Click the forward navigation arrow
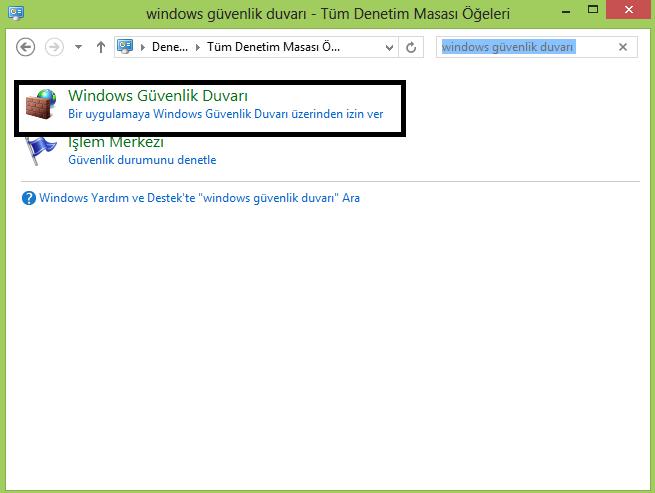The image size is (655, 493). 54,47
